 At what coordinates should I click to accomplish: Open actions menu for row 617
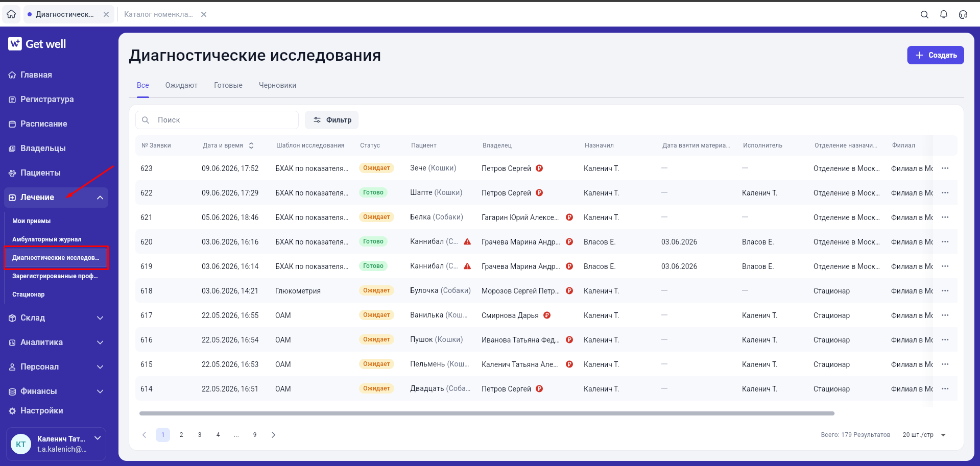[945, 315]
